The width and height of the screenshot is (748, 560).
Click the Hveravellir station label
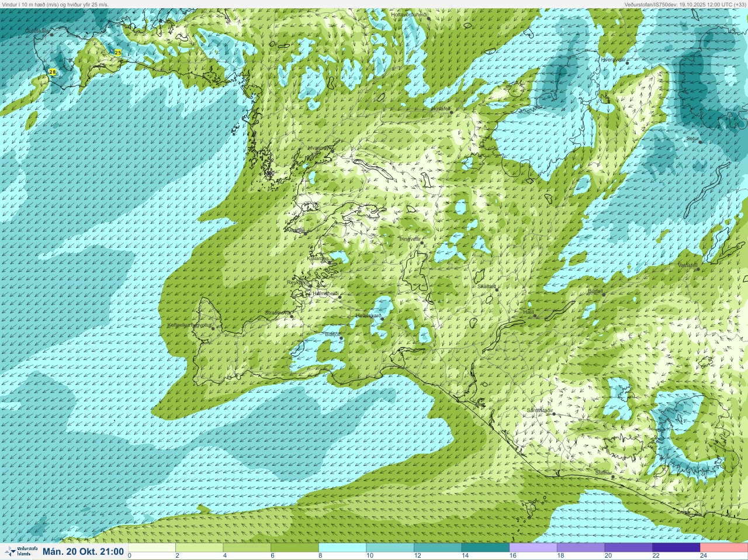coord(614,60)
